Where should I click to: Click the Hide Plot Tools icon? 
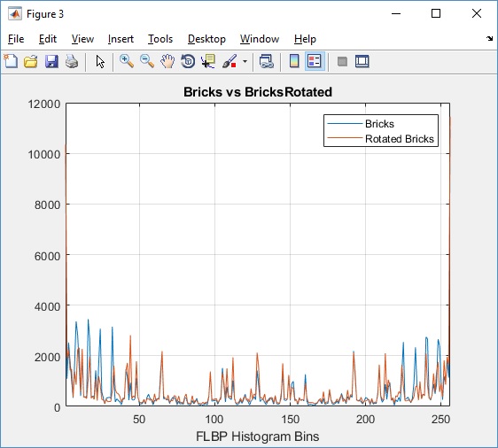tap(342, 61)
